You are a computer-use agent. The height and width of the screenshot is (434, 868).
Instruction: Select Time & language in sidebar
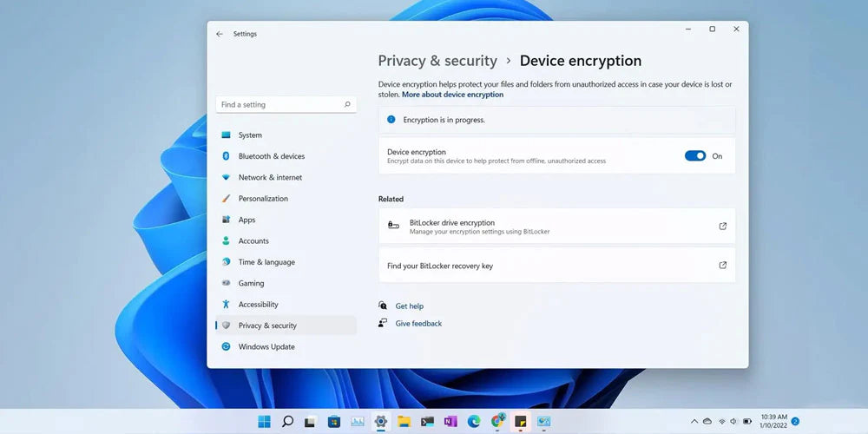(x=266, y=262)
